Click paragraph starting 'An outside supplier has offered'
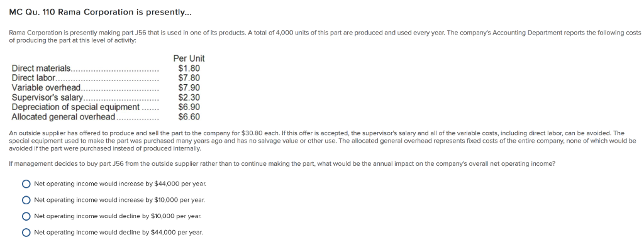 tap(323, 141)
